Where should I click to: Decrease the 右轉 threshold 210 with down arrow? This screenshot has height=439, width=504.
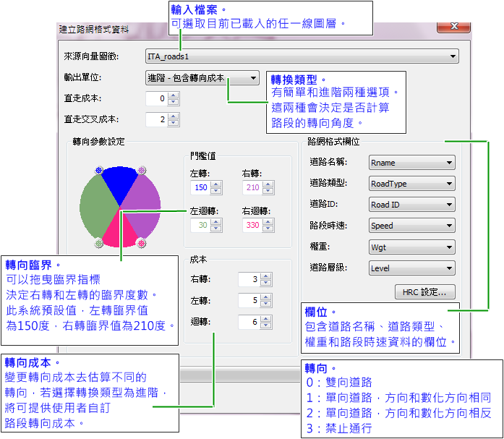point(268,191)
